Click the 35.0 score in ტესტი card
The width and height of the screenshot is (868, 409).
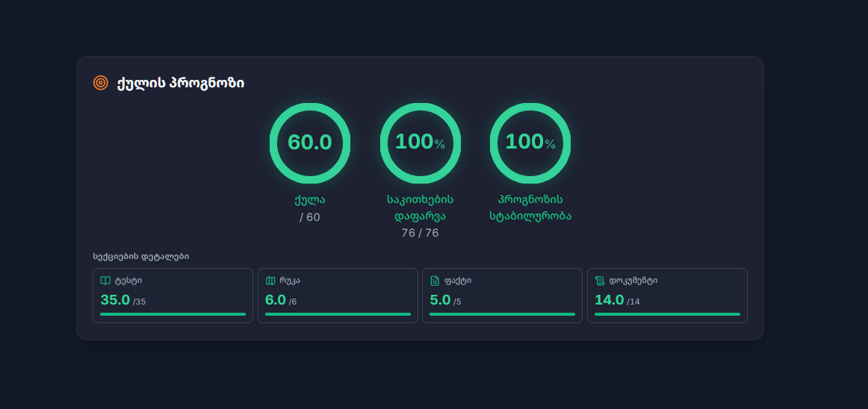[x=115, y=300]
